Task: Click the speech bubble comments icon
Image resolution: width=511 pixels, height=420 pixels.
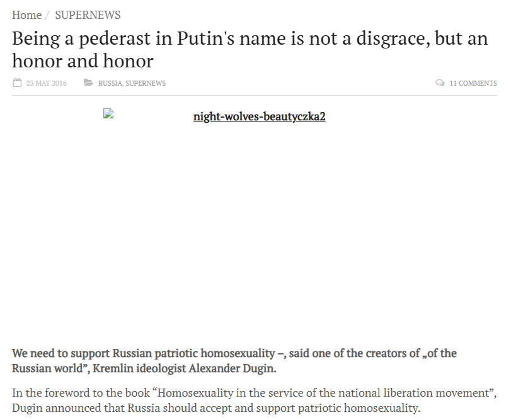Action: coord(440,83)
